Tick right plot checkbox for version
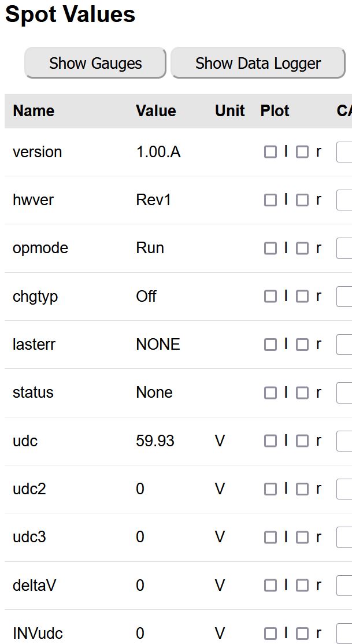The image size is (352, 644). pos(302,152)
